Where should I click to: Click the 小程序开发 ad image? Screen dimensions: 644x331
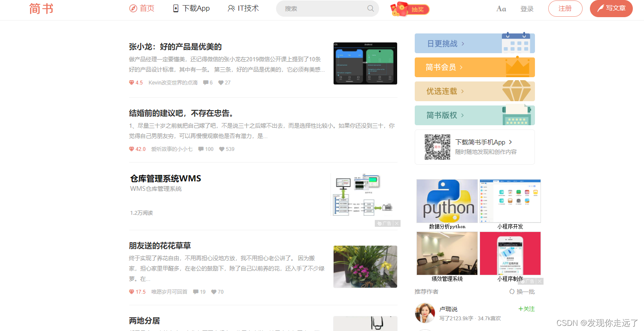tap(510, 201)
